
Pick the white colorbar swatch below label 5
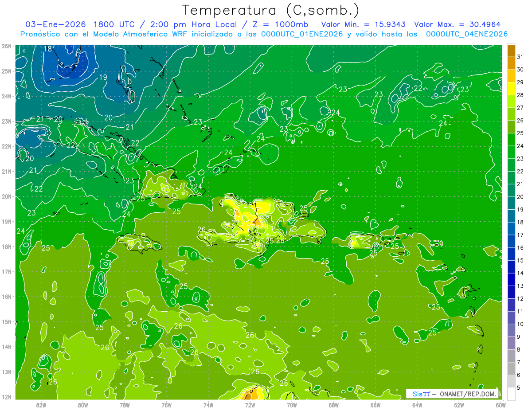(511, 394)
